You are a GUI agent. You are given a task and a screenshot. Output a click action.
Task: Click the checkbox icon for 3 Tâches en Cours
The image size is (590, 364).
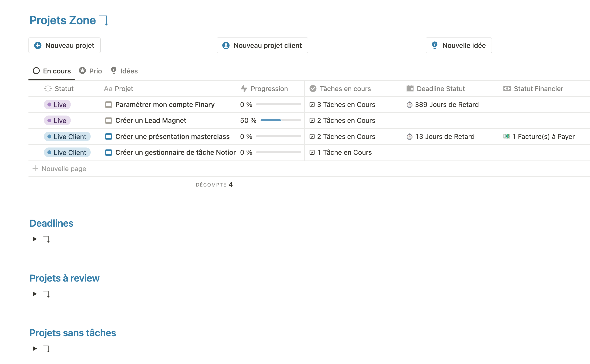pos(312,105)
